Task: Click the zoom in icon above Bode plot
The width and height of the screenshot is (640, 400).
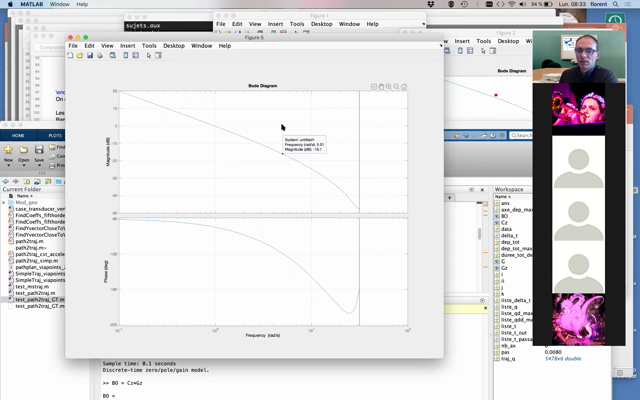Action: (389, 87)
